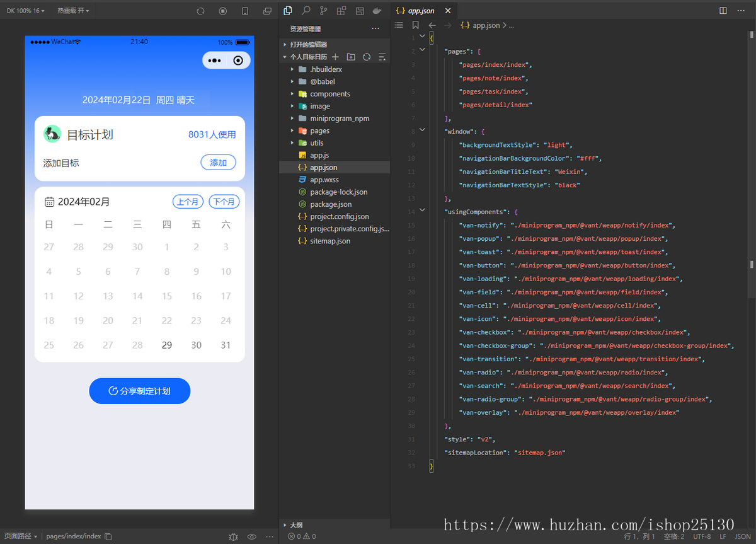Click the line and column indicator
756x544 pixels.
(639, 536)
